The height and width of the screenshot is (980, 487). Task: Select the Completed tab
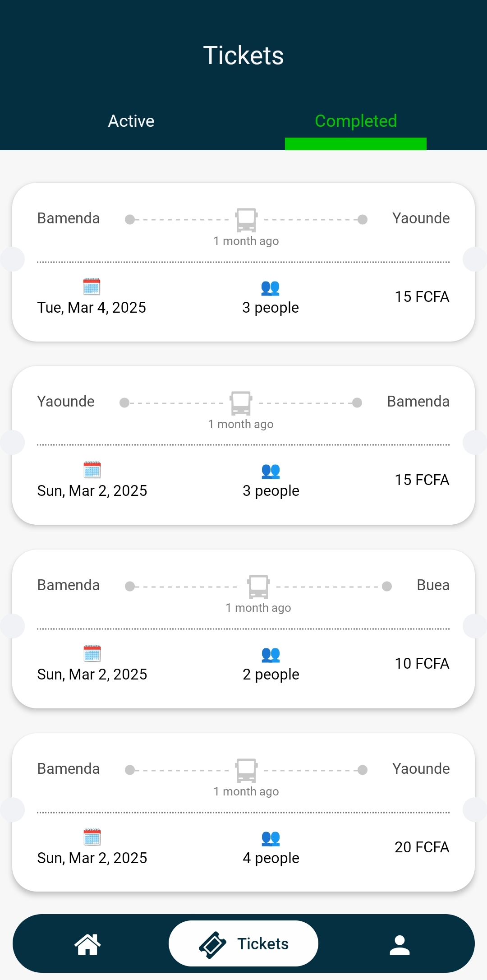(356, 121)
